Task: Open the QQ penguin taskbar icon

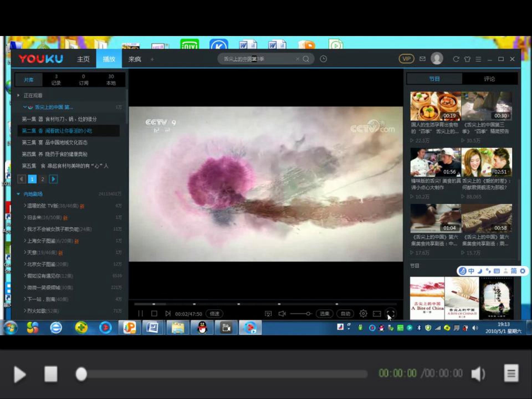Action: (202, 328)
